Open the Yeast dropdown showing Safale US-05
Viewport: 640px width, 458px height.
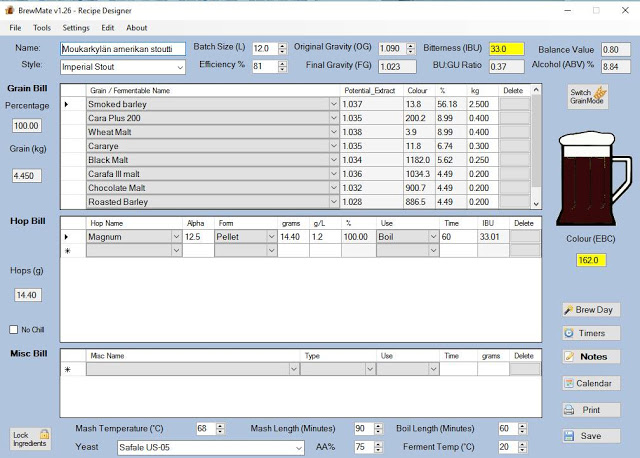(x=297, y=447)
